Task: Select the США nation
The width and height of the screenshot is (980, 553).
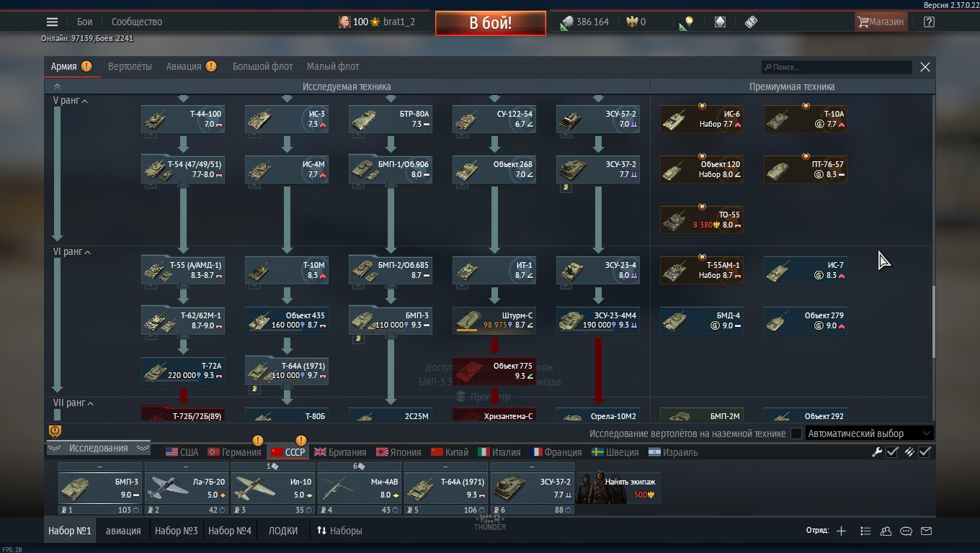Action: (x=182, y=452)
